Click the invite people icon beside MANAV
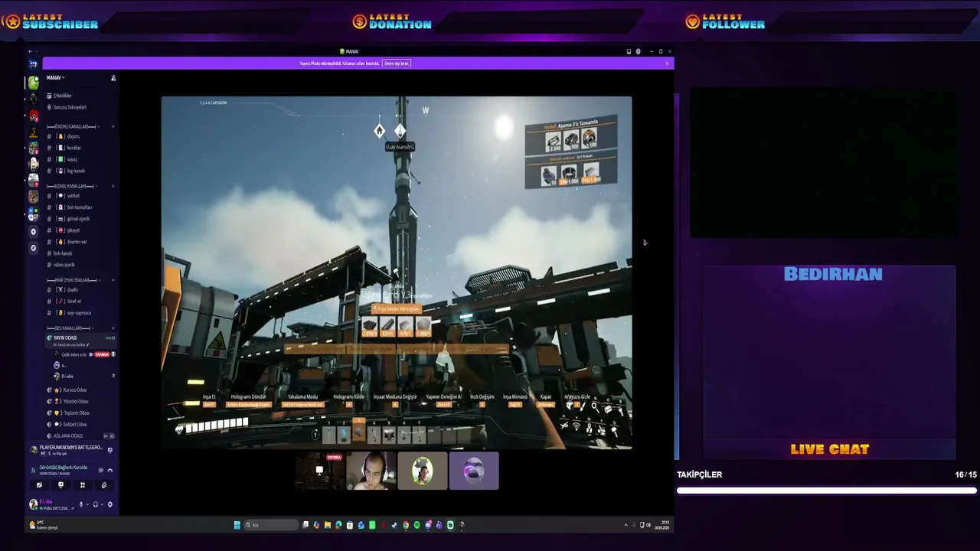The height and width of the screenshot is (551, 980). tap(113, 78)
